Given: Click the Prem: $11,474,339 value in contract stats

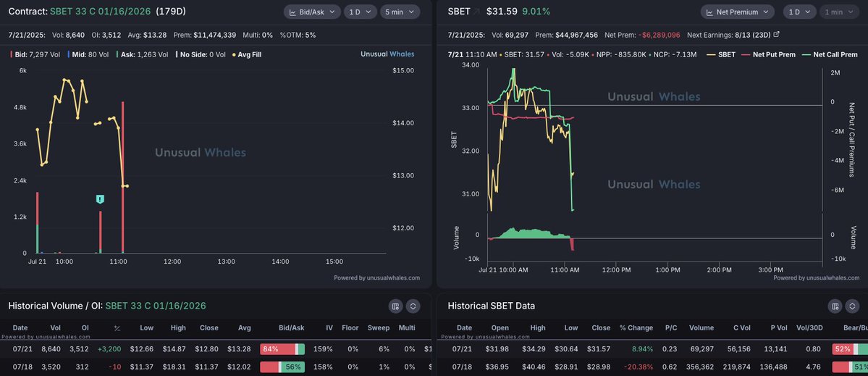Looking at the screenshot, I should [x=205, y=34].
